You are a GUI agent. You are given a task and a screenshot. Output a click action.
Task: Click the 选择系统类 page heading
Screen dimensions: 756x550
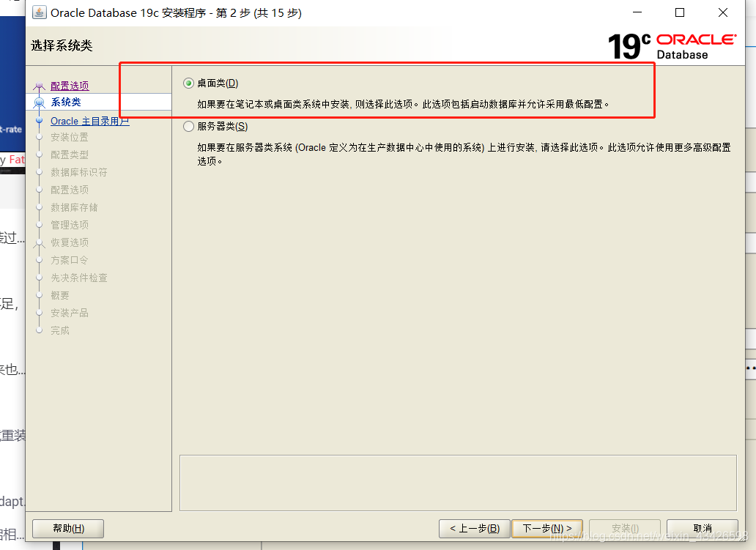pyautogui.click(x=62, y=46)
